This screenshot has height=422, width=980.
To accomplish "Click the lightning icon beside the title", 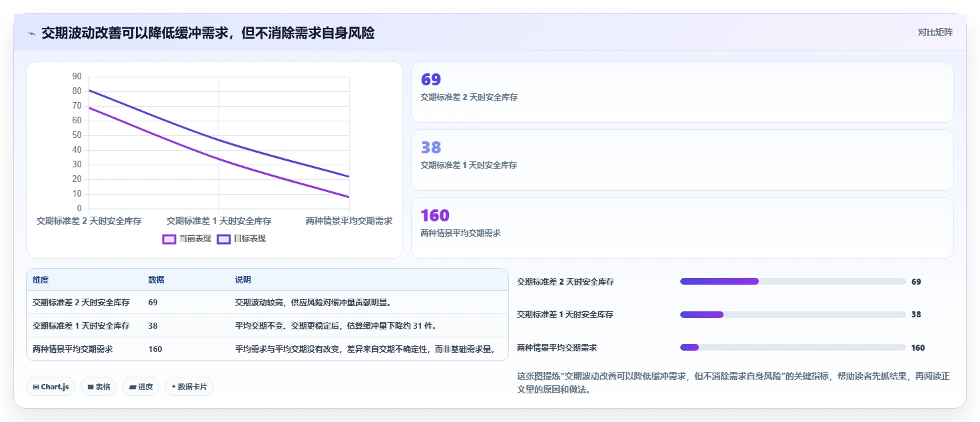I will click(31, 33).
